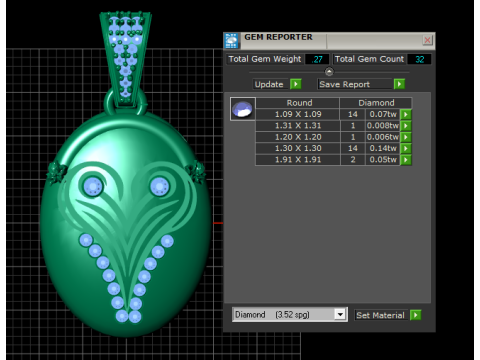Click green arrow next to Set Material
The height and width of the screenshot is (360, 480).
pyautogui.click(x=416, y=315)
